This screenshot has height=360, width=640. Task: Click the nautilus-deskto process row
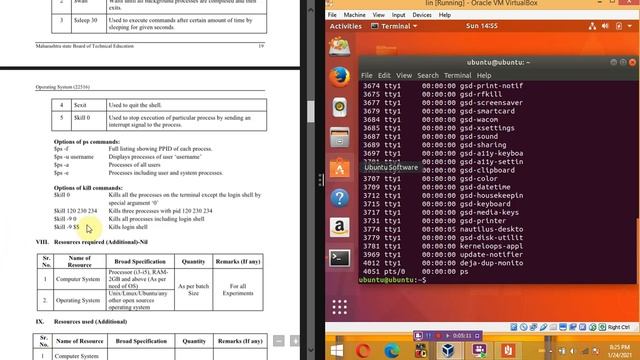tap(443, 229)
